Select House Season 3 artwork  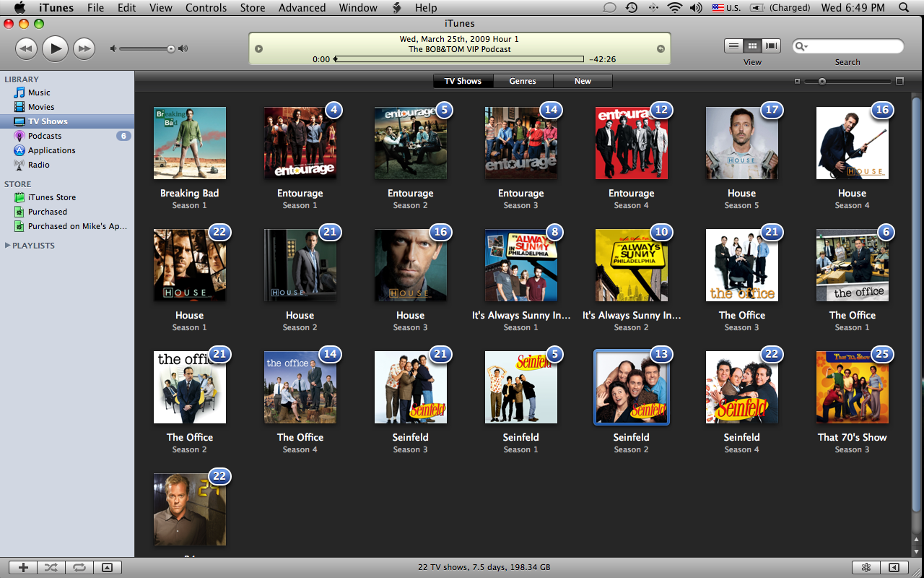[x=411, y=265]
